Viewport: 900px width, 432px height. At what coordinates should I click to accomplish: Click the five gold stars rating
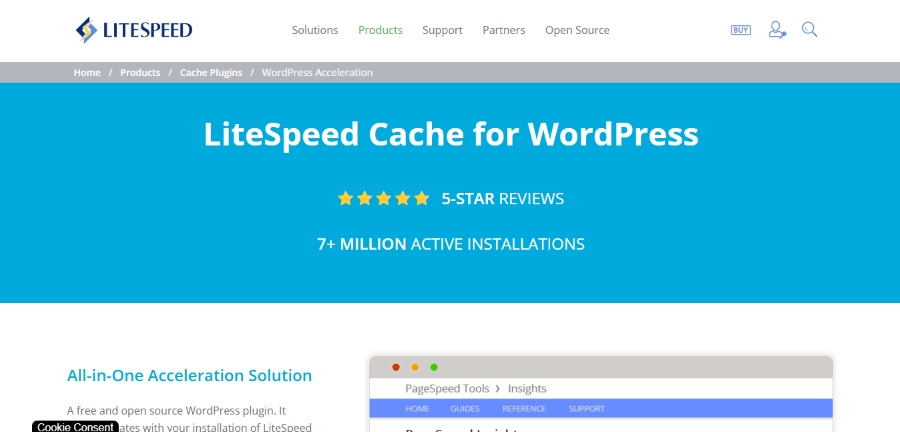(383, 199)
